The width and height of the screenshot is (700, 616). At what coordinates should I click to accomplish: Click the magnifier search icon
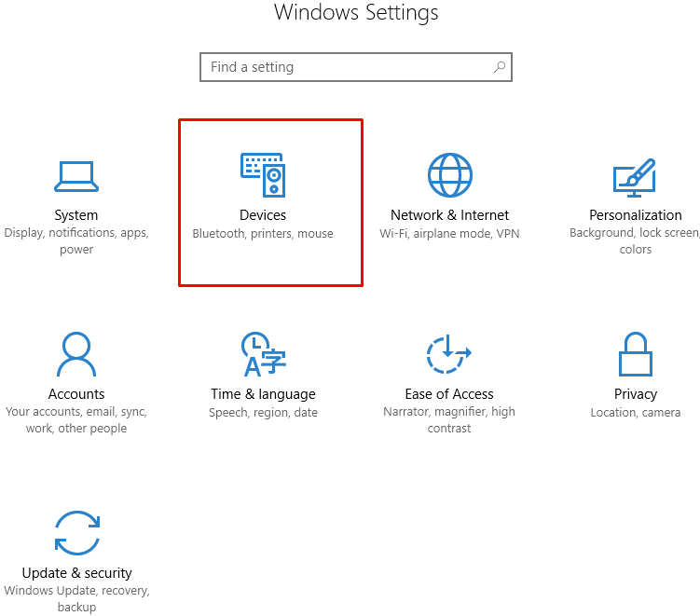click(x=500, y=67)
